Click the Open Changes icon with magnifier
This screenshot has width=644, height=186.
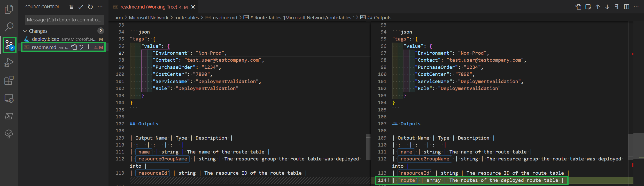588,7
